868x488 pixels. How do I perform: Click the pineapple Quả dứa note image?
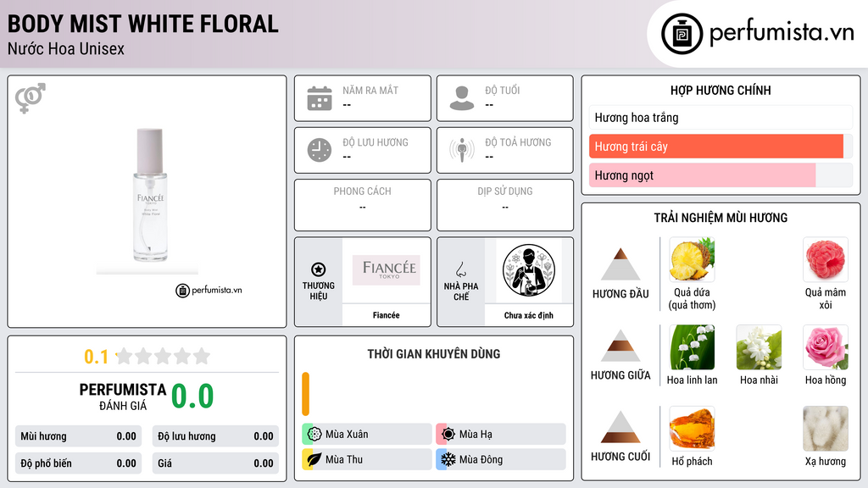[692, 259]
